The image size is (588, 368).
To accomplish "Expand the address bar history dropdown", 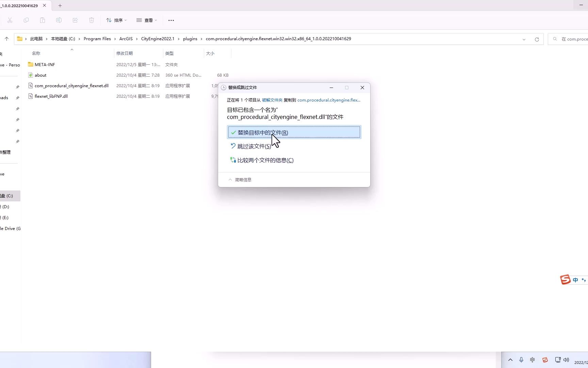I will 524,39.
